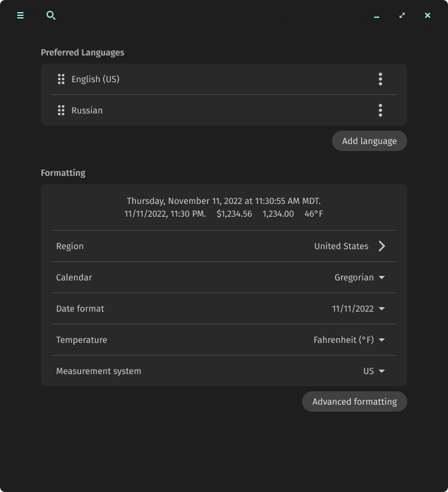448x492 pixels.
Task: Click the formatting preview date text
Action: 224,201
